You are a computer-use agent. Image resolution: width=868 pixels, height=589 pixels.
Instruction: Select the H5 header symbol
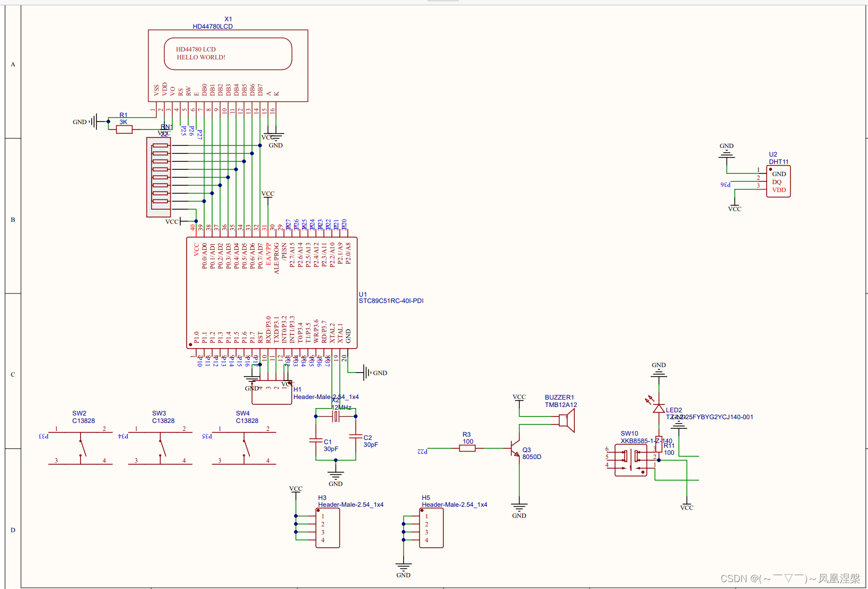[432, 527]
